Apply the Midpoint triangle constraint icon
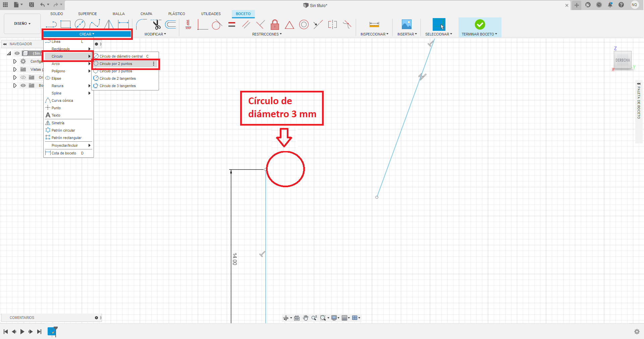This screenshot has width=644, height=339. (x=289, y=25)
